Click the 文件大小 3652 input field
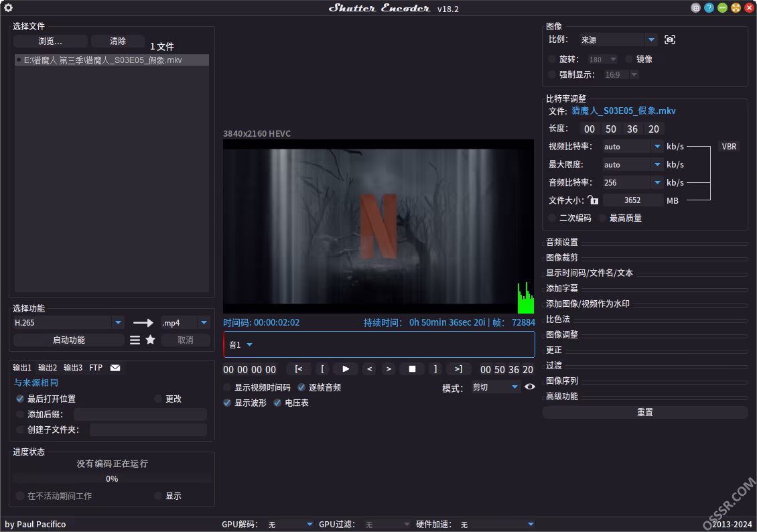Viewport: 757px width, 532px height. point(632,200)
